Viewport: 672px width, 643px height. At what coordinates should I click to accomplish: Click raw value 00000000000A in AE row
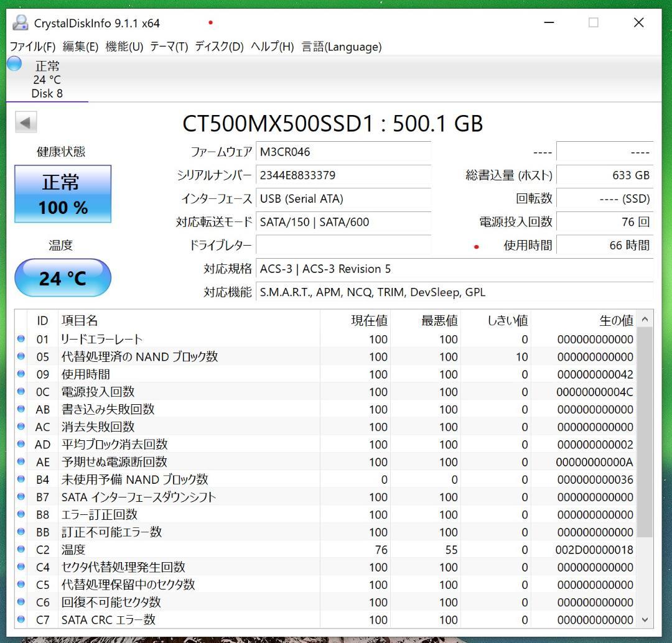point(595,462)
